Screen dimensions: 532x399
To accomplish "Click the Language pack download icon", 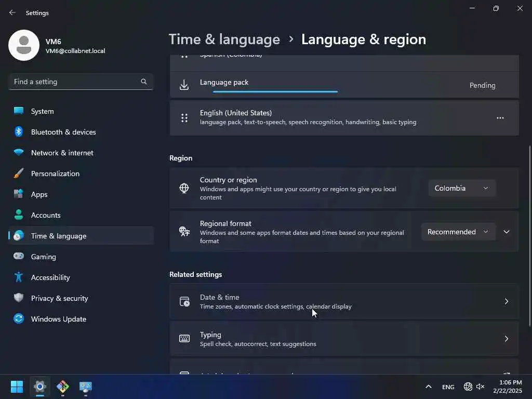I will (184, 85).
